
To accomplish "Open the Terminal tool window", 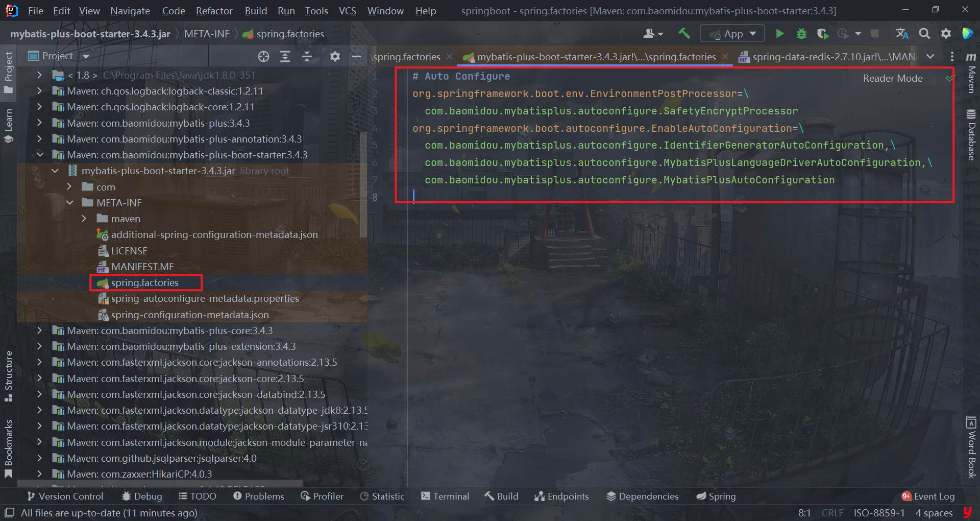I will 445,496.
